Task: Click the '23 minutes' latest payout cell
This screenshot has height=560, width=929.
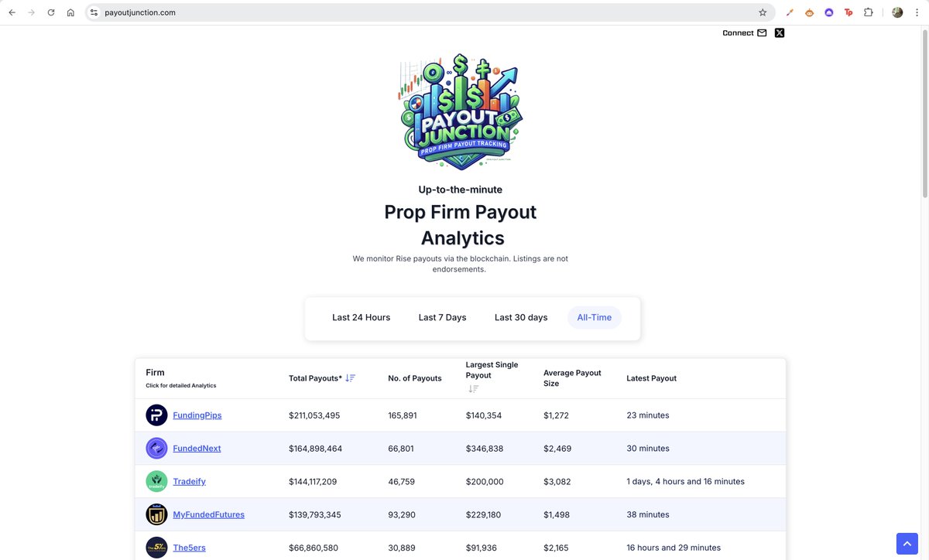Action: pos(648,415)
